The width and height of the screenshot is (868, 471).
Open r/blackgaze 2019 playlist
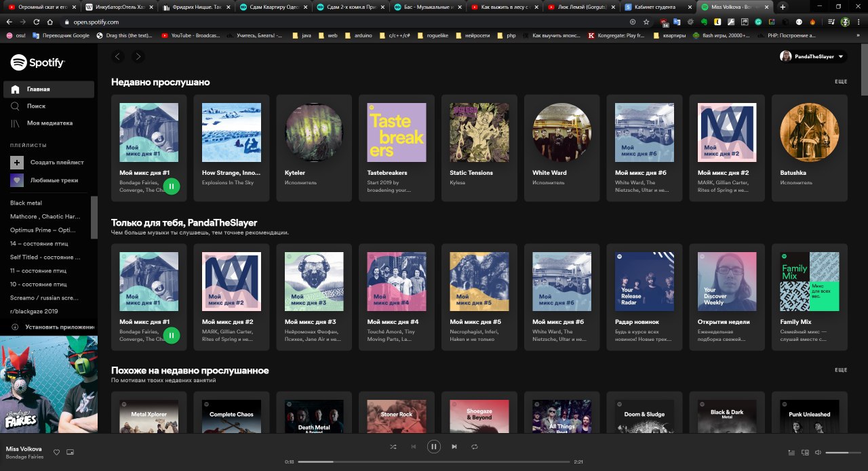pyautogui.click(x=35, y=312)
